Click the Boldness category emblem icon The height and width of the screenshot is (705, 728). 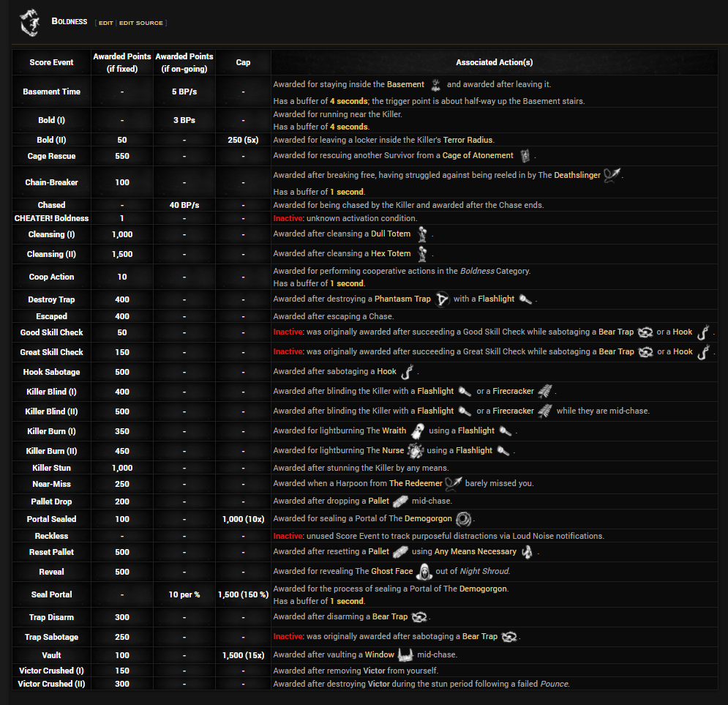[x=29, y=23]
